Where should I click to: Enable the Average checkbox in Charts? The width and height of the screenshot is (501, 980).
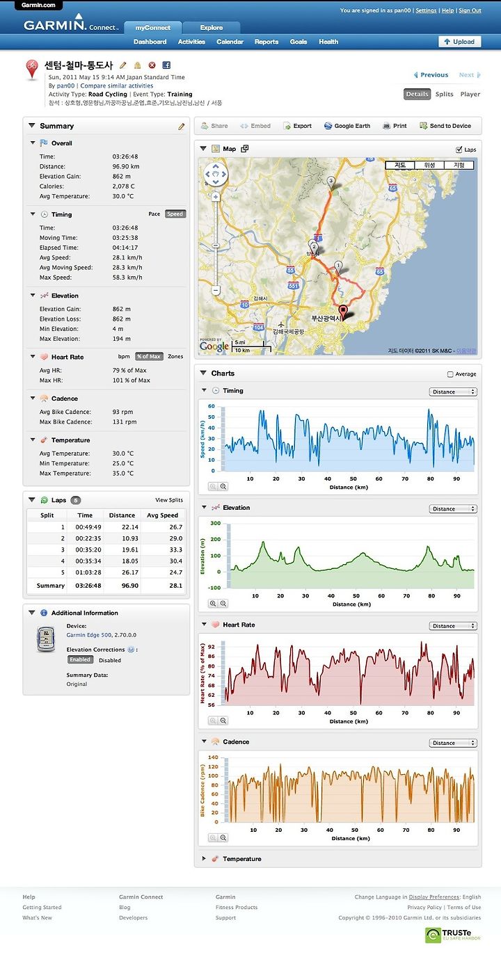click(x=450, y=374)
